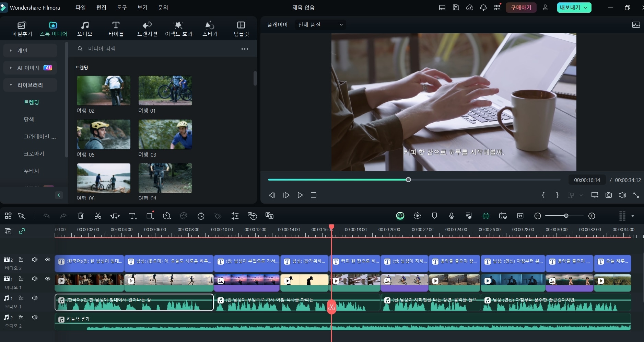Select the 크로마키 library category
The width and height of the screenshot is (644, 342).
(34, 153)
